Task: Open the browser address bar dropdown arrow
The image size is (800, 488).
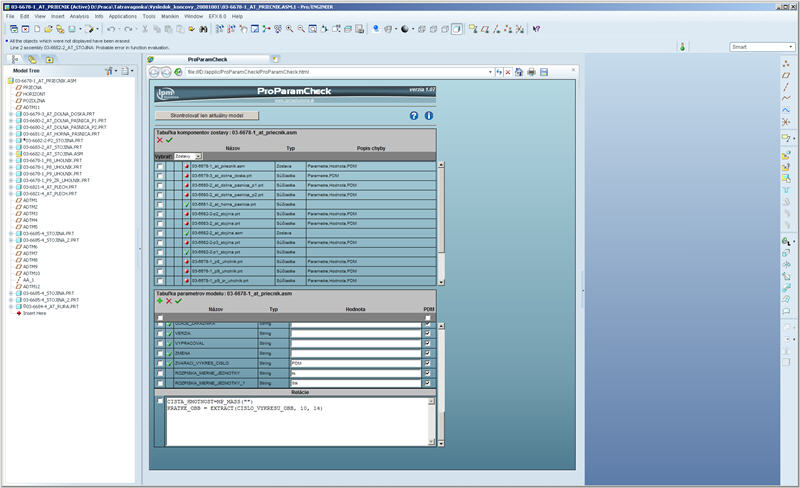Action: pos(490,72)
